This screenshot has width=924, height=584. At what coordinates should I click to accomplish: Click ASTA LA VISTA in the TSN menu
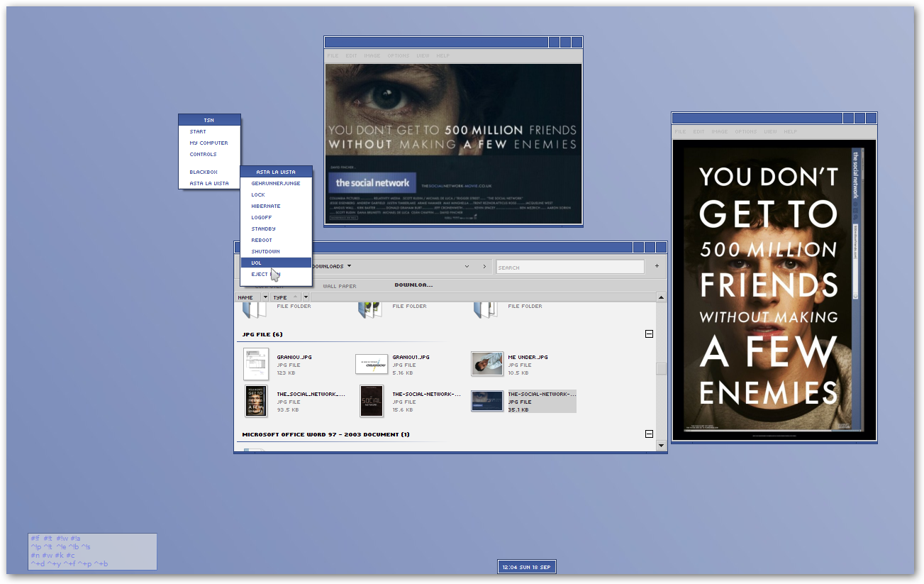209,183
